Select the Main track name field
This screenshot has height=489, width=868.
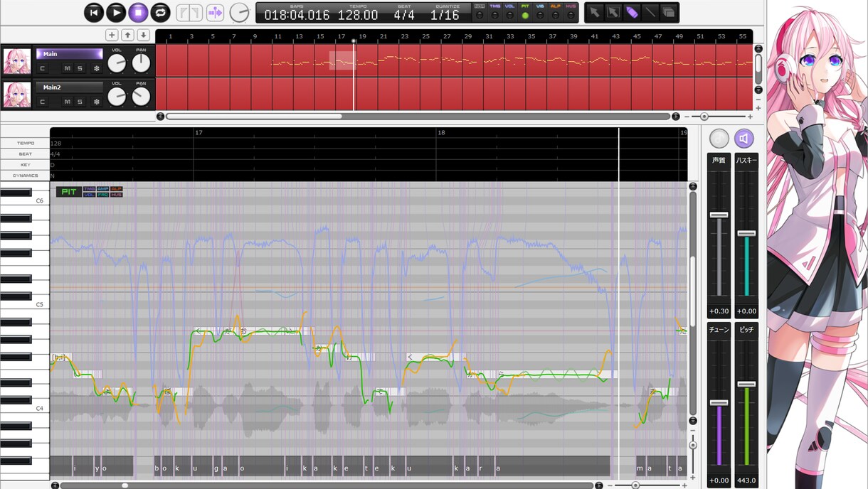tap(70, 54)
